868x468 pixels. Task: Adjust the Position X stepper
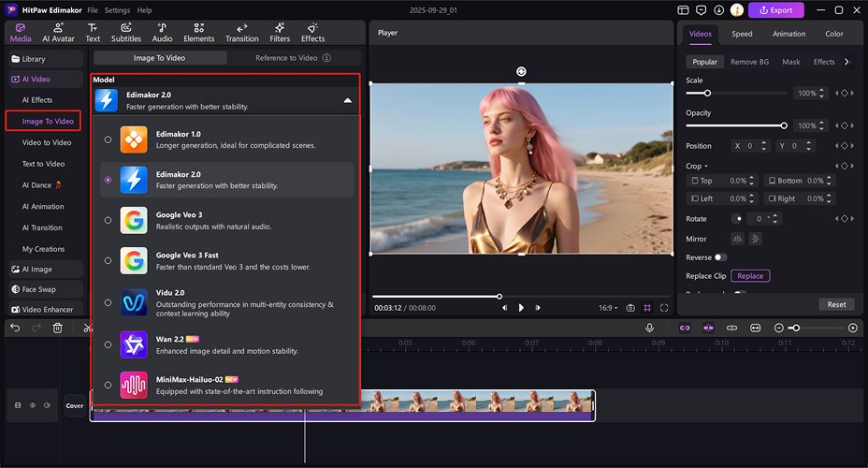(x=764, y=146)
